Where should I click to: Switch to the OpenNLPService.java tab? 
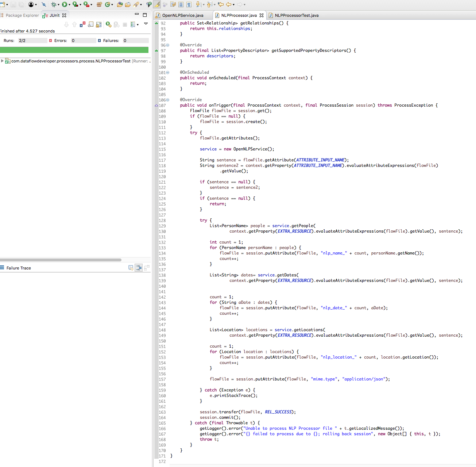click(x=182, y=15)
